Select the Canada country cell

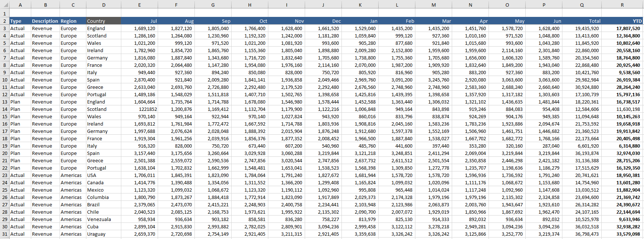click(x=104, y=182)
